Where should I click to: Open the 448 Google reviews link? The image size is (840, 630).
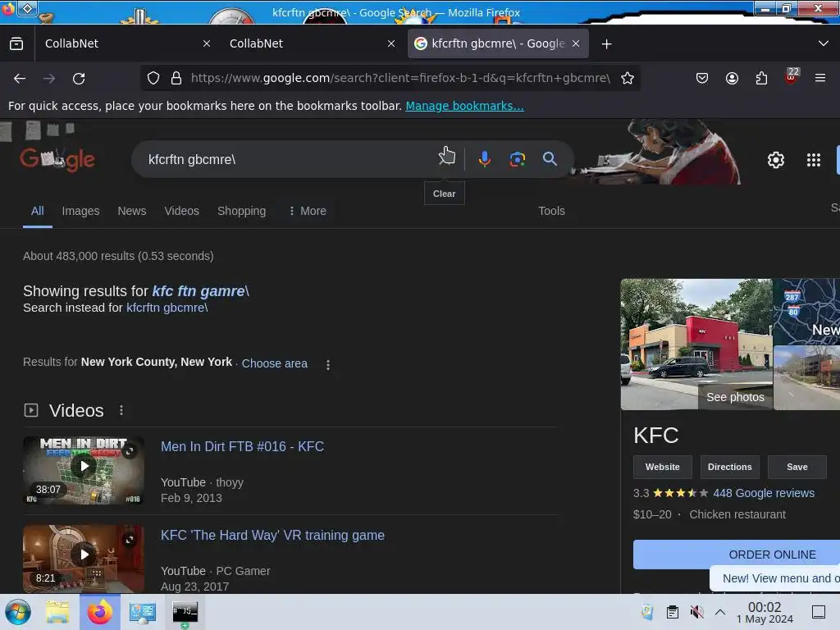tap(764, 493)
